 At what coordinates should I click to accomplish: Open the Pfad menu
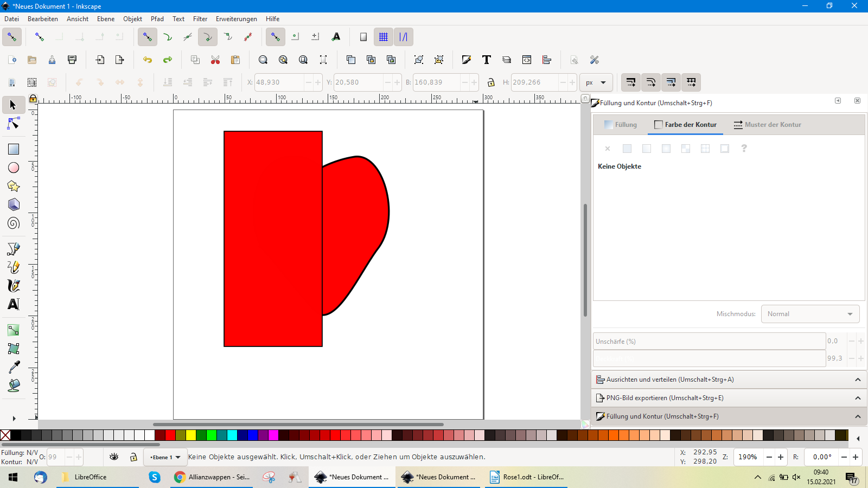pos(157,19)
